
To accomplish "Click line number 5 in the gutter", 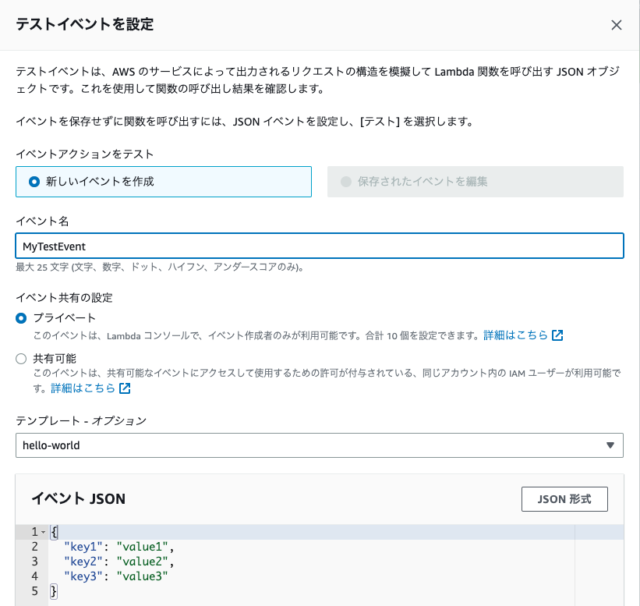I will click(x=34, y=592).
